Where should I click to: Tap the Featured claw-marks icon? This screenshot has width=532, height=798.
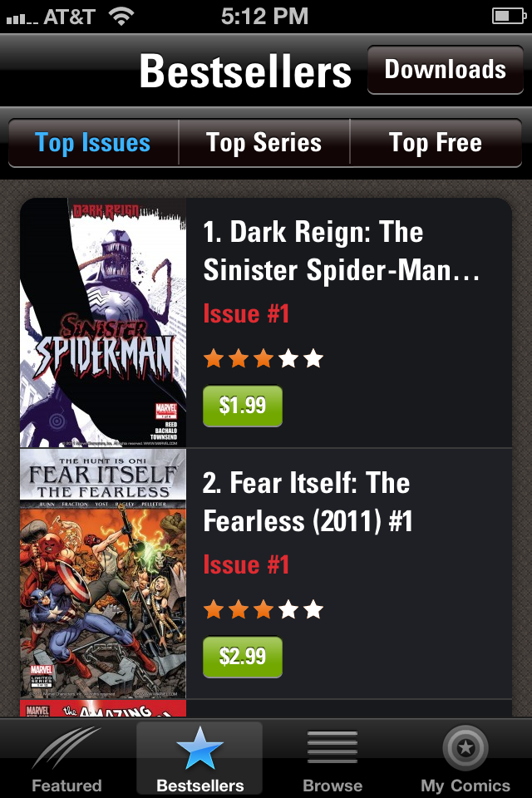(x=66, y=749)
